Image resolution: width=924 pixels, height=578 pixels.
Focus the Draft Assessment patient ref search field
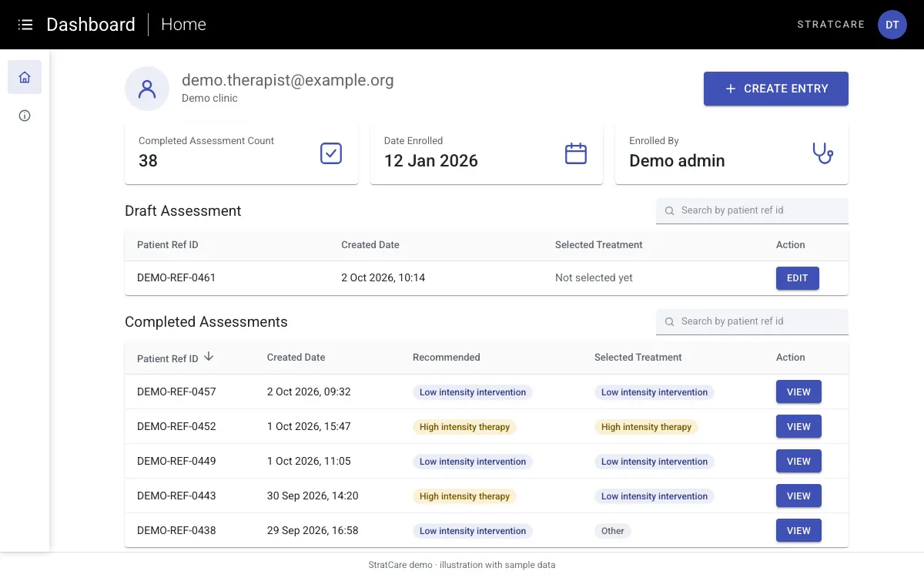pos(752,210)
